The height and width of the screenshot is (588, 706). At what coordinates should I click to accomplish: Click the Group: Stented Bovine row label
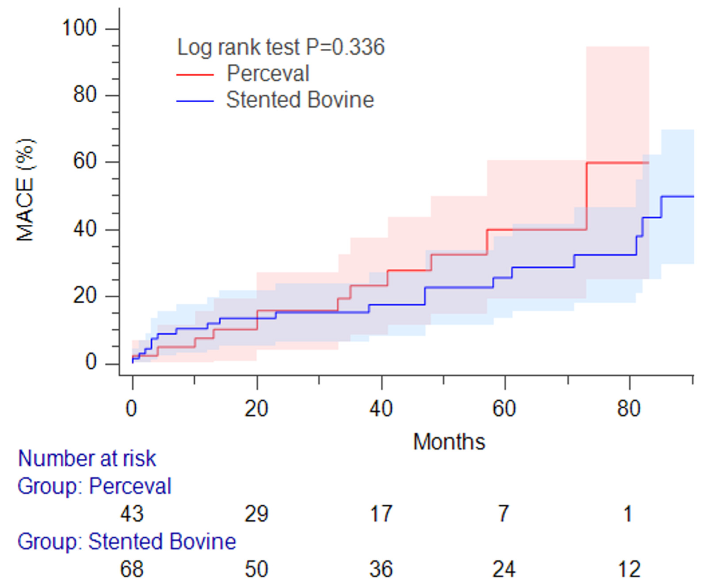tap(127, 542)
